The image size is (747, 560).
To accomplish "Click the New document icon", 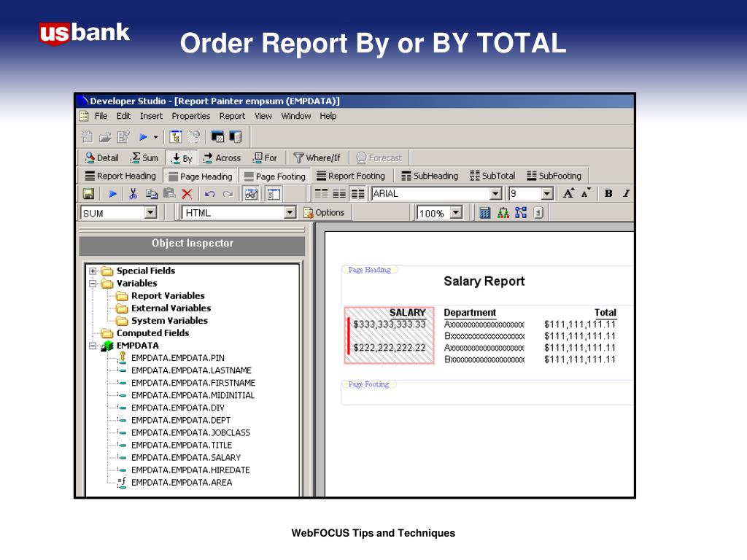I will pos(88,137).
